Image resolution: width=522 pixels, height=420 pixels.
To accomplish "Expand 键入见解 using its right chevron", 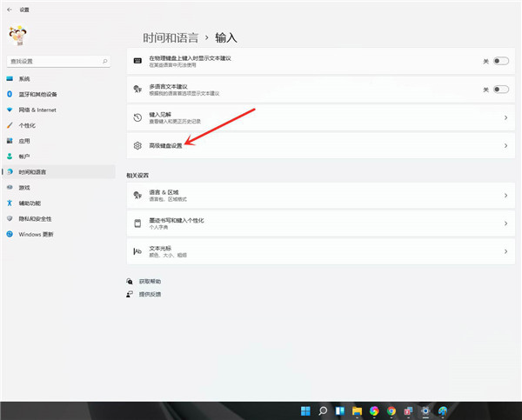I will pyautogui.click(x=505, y=117).
